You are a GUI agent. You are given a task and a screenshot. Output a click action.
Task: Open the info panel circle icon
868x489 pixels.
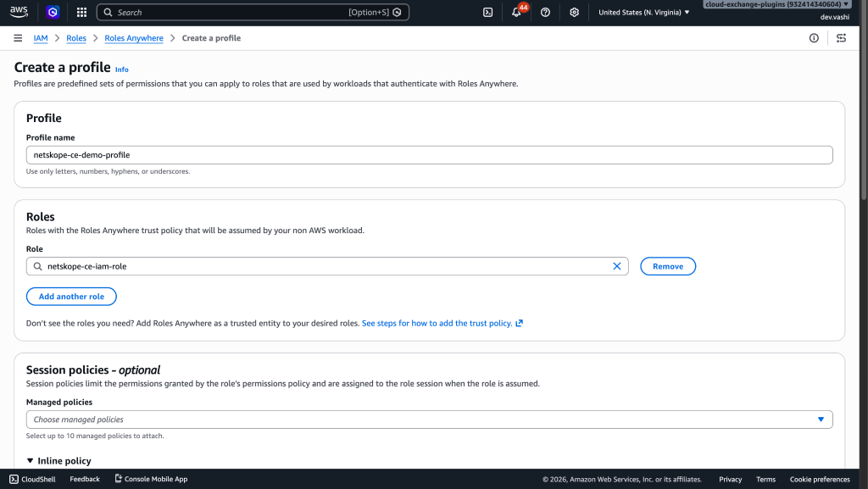(814, 38)
